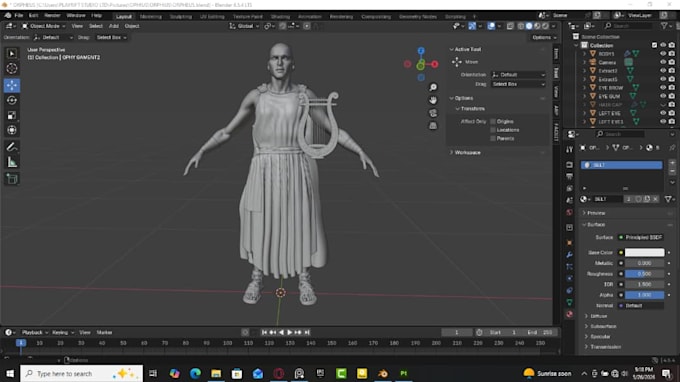Toggle X-ray mode in viewport header
Image resolution: width=680 pixels, height=382 pixels.
pos(510,26)
